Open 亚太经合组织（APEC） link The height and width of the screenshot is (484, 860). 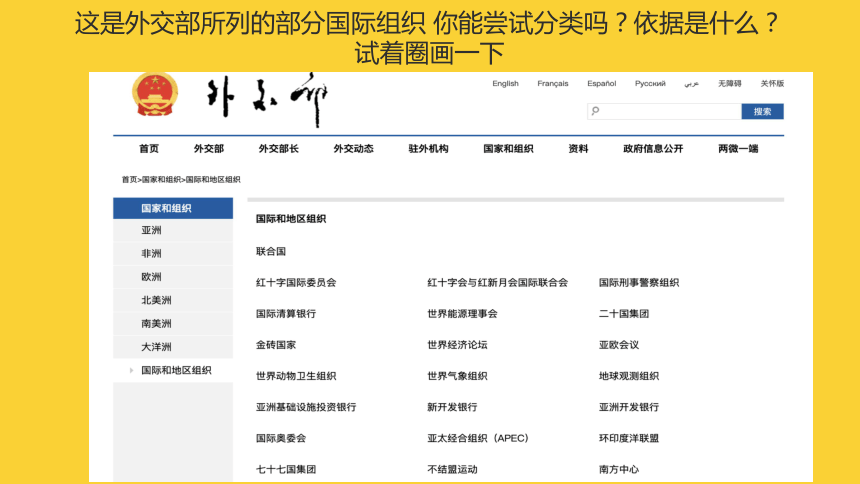[478, 438]
